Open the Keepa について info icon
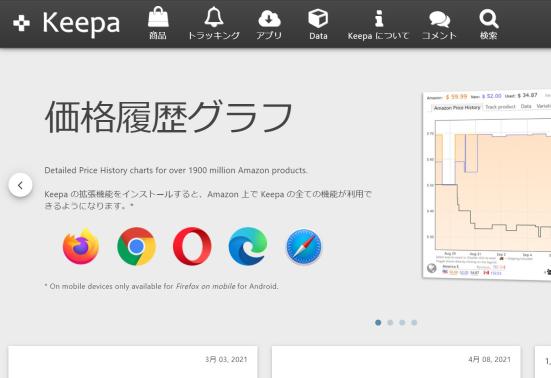551x378 pixels. (x=379, y=19)
